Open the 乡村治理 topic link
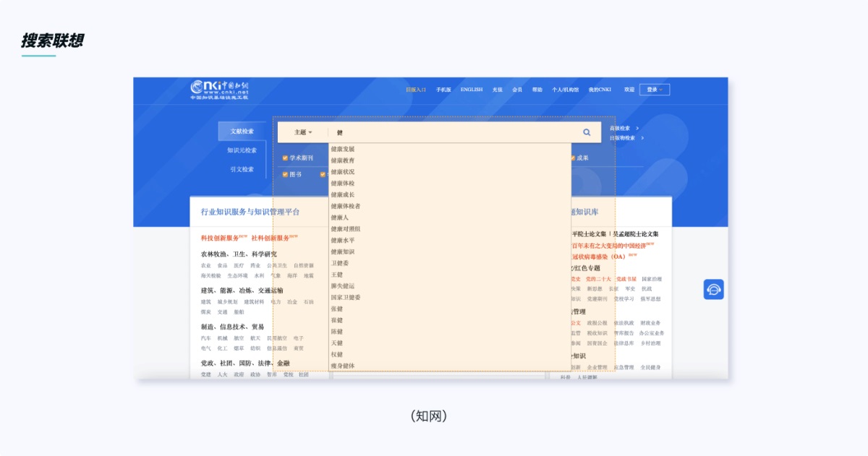868x456 pixels. pos(650,343)
